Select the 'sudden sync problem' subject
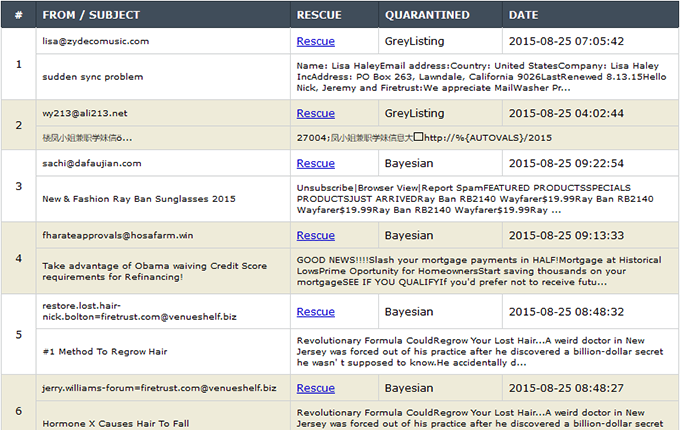The image size is (680, 430). 92,77
